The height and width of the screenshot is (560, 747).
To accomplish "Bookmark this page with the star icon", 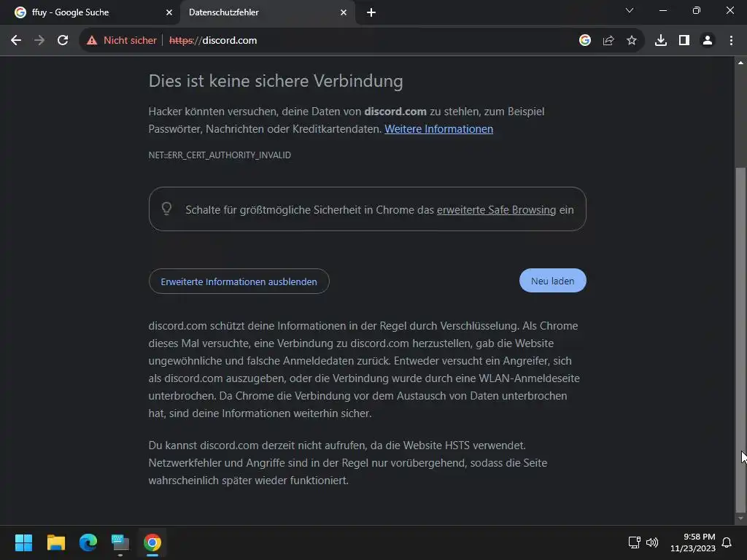I will tap(632, 41).
